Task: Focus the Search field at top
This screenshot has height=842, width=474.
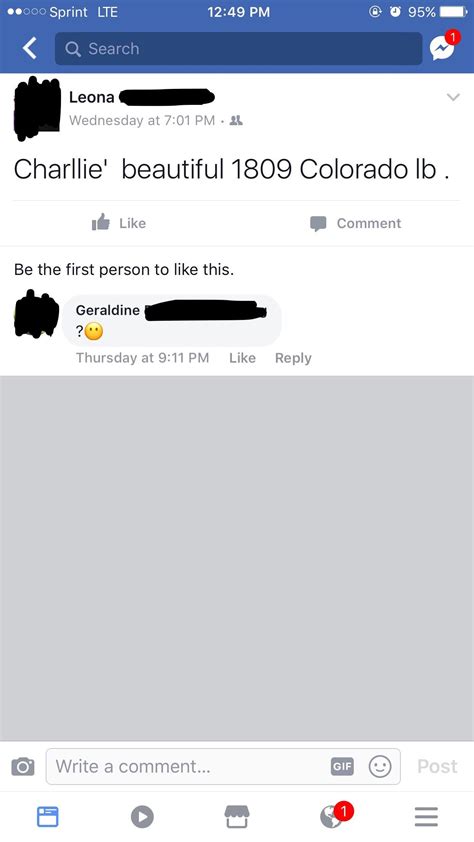Action: tap(238, 48)
